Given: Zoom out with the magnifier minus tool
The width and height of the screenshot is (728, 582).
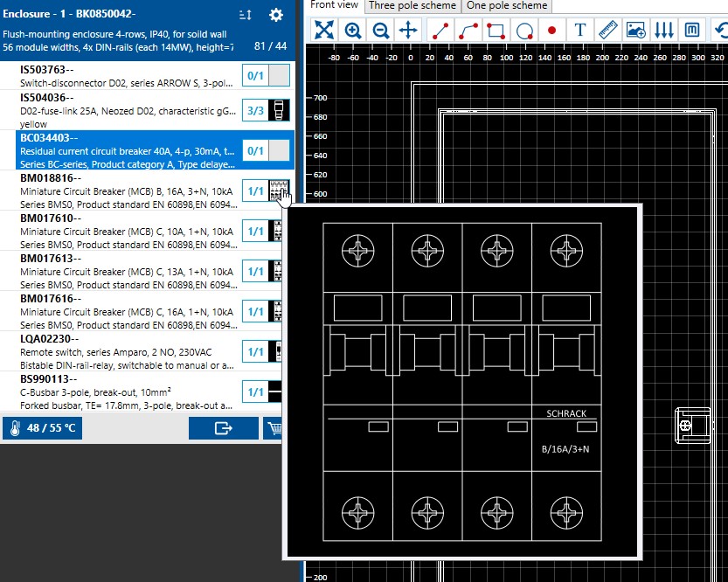Looking at the screenshot, I should [381, 30].
